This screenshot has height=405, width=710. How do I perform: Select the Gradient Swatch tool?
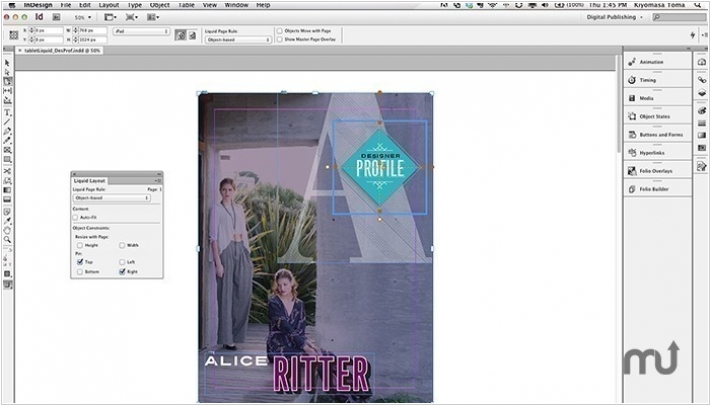(x=7, y=190)
